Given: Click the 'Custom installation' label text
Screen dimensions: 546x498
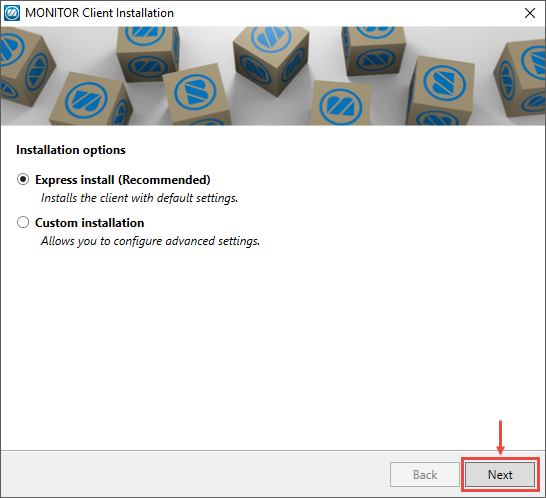Looking at the screenshot, I should [x=89, y=223].
